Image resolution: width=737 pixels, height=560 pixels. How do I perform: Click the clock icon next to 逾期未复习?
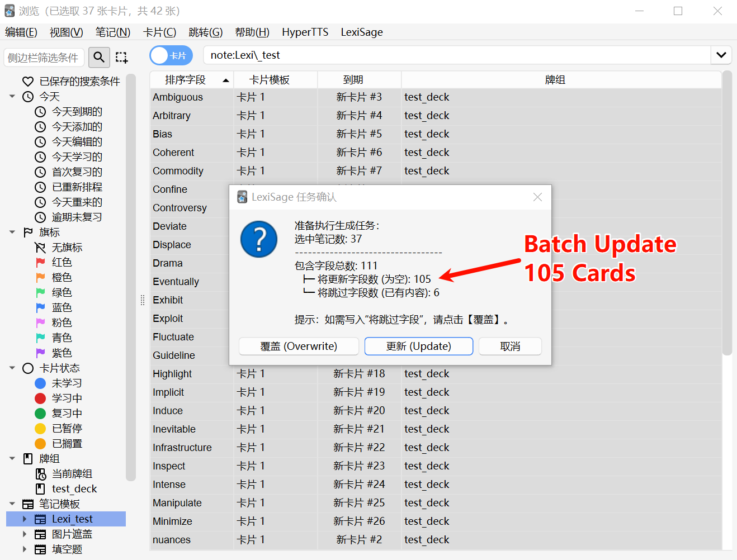39,217
